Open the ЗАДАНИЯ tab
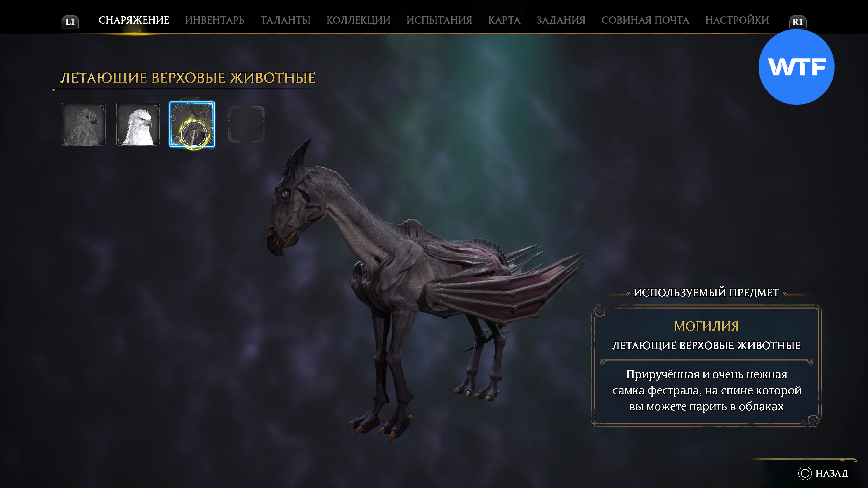 (561, 20)
